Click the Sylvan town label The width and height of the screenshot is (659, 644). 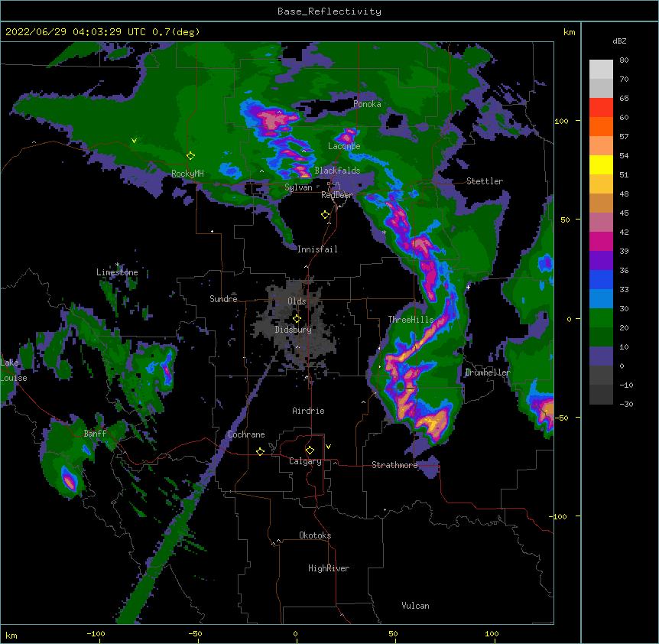[x=298, y=187]
